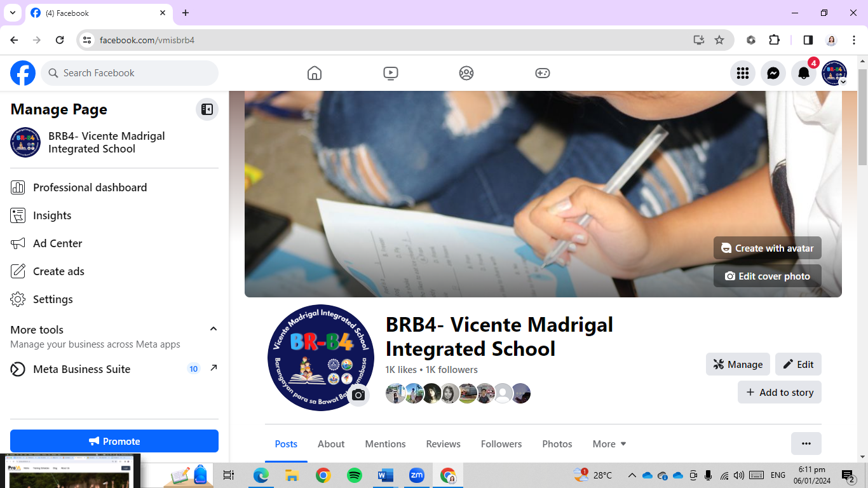Screen dimensions: 868x488
Task: Open Ad Center
Action: pyautogui.click(x=57, y=243)
